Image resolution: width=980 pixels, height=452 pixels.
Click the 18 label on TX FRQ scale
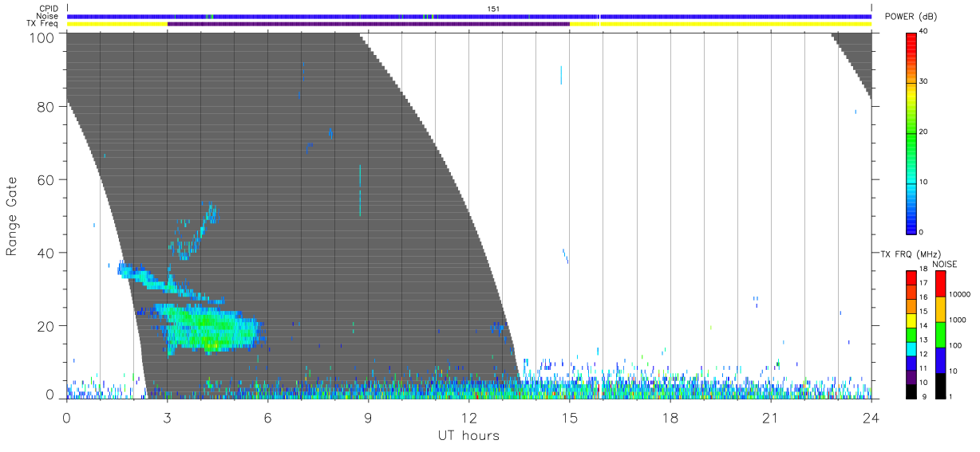[x=924, y=271]
